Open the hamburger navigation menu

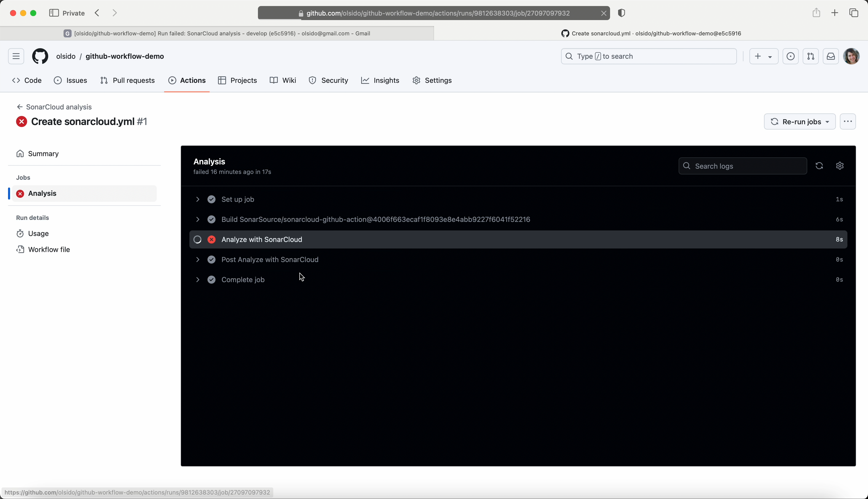point(16,56)
